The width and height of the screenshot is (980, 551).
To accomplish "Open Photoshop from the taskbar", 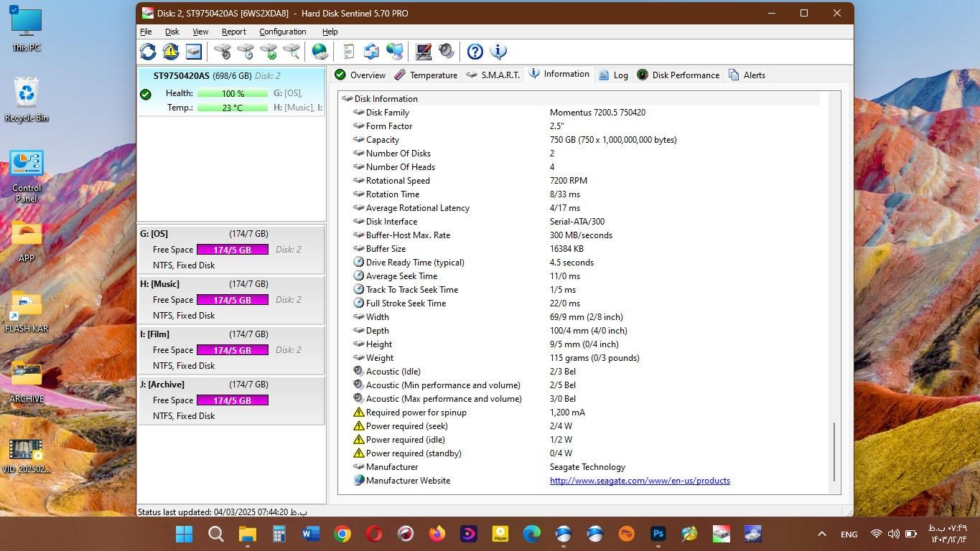I will point(658,534).
